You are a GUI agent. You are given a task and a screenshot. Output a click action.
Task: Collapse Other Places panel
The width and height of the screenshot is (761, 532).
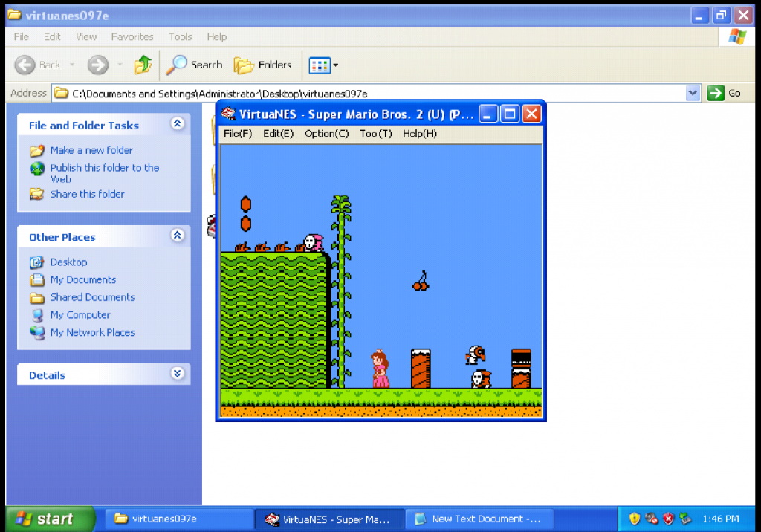pos(177,236)
